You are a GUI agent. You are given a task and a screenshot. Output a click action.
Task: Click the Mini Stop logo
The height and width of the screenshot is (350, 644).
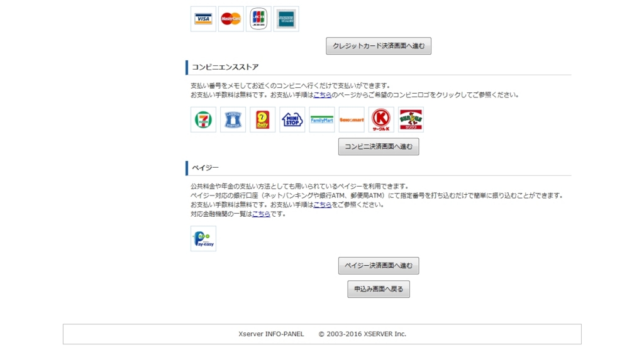pyautogui.click(x=292, y=120)
